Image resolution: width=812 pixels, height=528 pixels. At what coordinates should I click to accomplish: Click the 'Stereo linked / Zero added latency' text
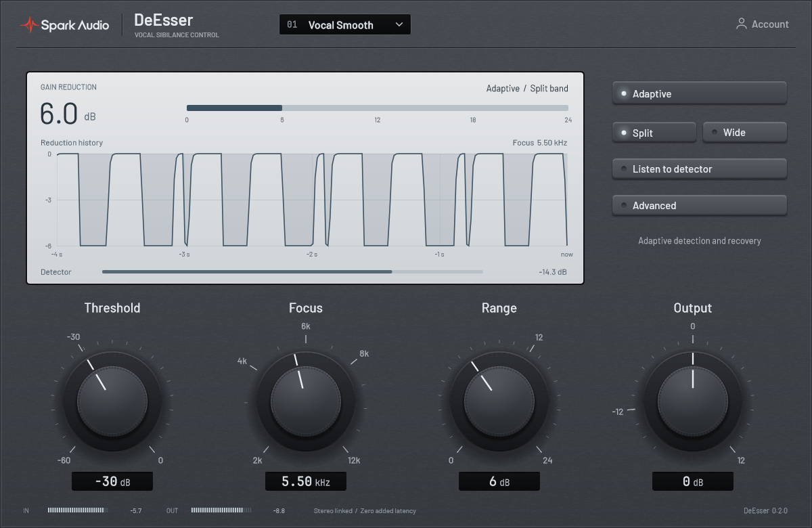pyautogui.click(x=365, y=510)
